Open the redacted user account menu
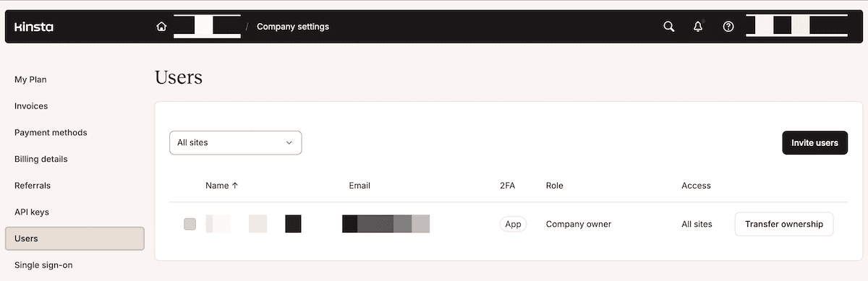This screenshot has width=868, height=281. tap(796, 25)
